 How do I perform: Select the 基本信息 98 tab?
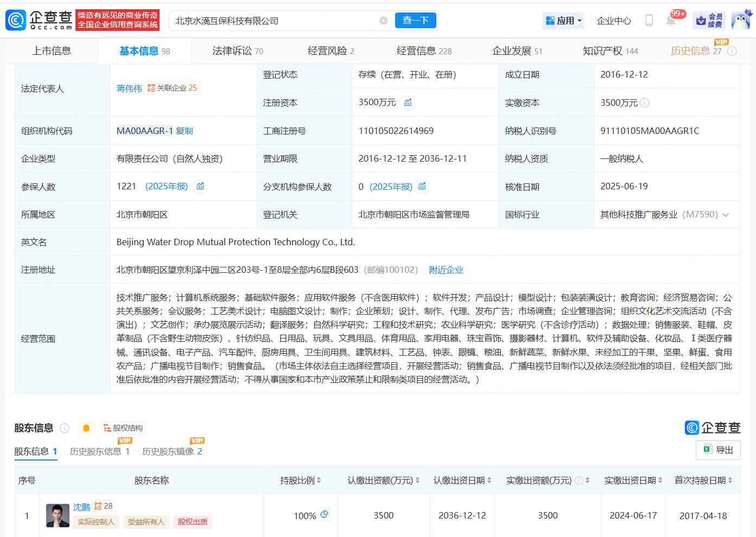tap(145, 51)
